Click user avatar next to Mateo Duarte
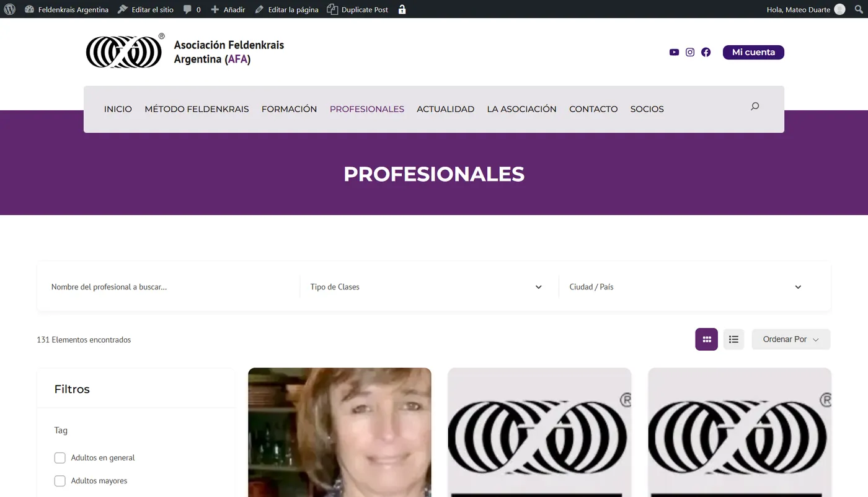This screenshot has width=868, height=497. 839,9
